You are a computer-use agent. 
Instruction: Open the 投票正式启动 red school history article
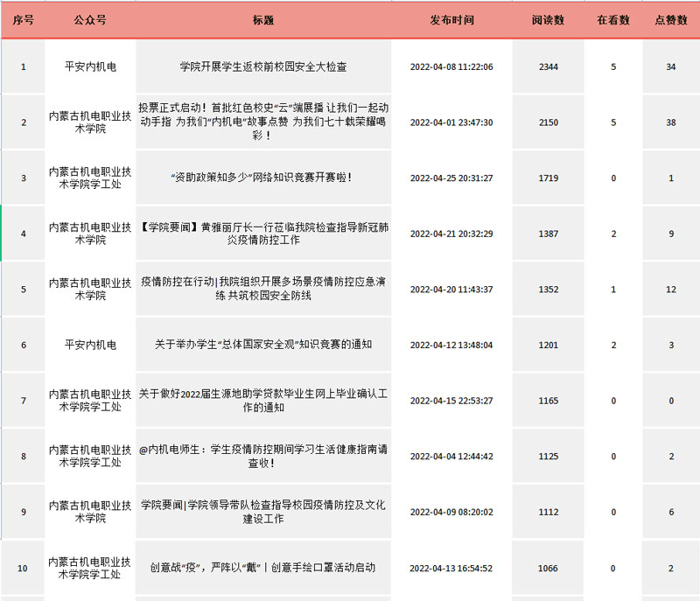click(x=262, y=122)
